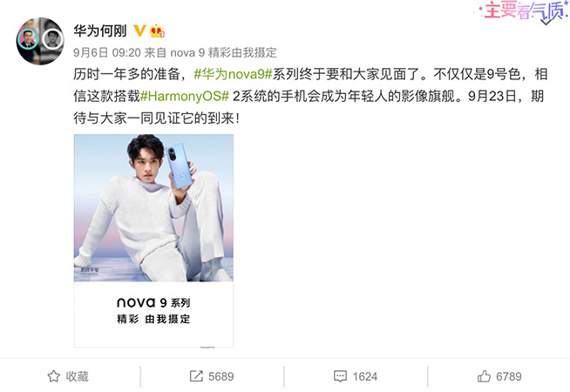This screenshot has width=570, height=392.
Task: Click the orange V verified badge
Action: tap(139, 30)
